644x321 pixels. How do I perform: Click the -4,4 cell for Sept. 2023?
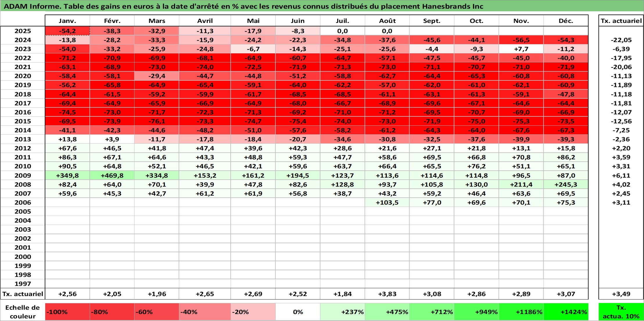pos(432,49)
